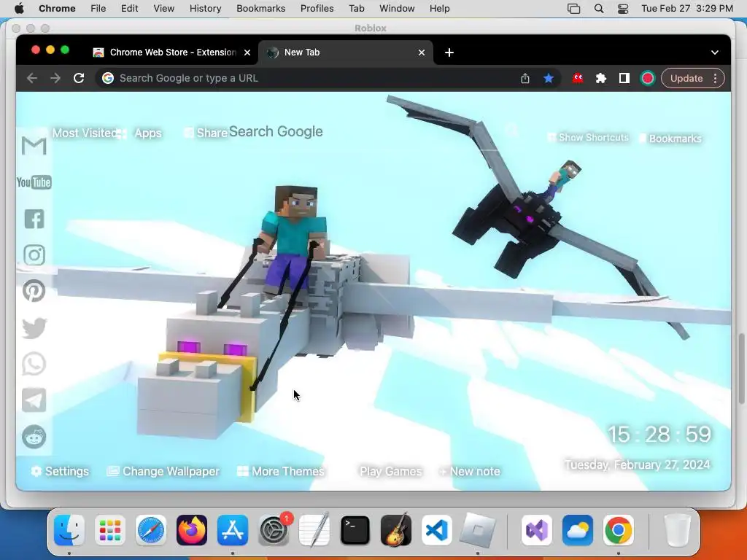Click the share page icon in address bar
Viewport: 747px width, 560px height.
[x=525, y=78]
